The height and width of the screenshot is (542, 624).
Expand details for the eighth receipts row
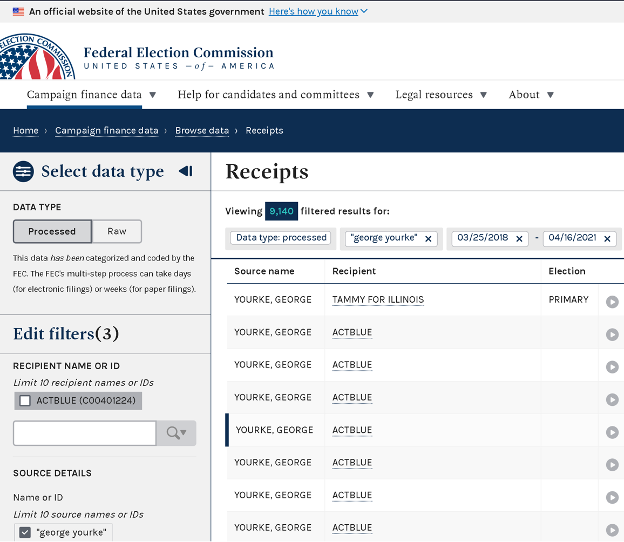tap(612, 530)
